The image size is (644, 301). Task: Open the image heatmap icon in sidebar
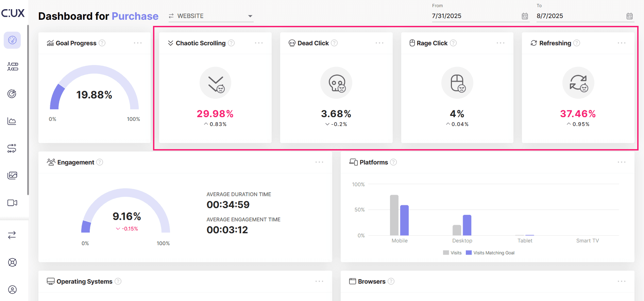click(12, 175)
